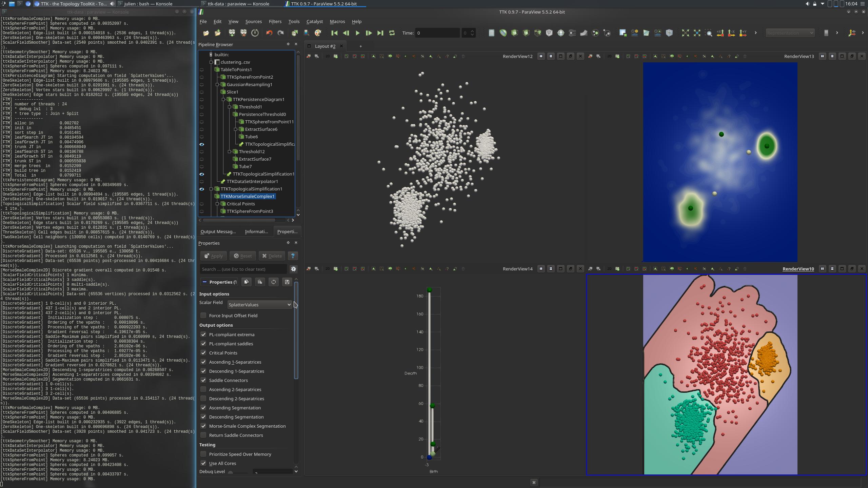This screenshot has height=488, width=868.
Task: Click the Open file toolbar icon
Action: 206,33
